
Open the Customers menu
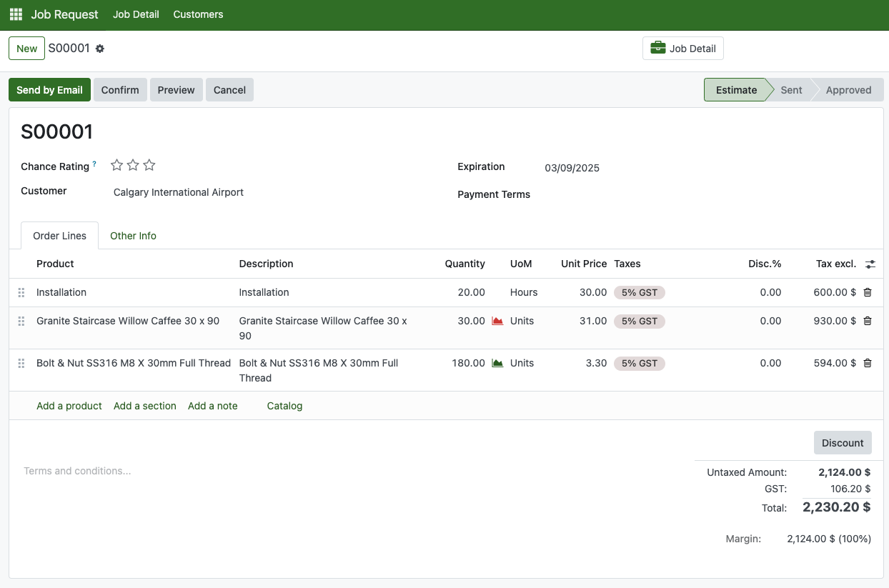click(198, 14)
